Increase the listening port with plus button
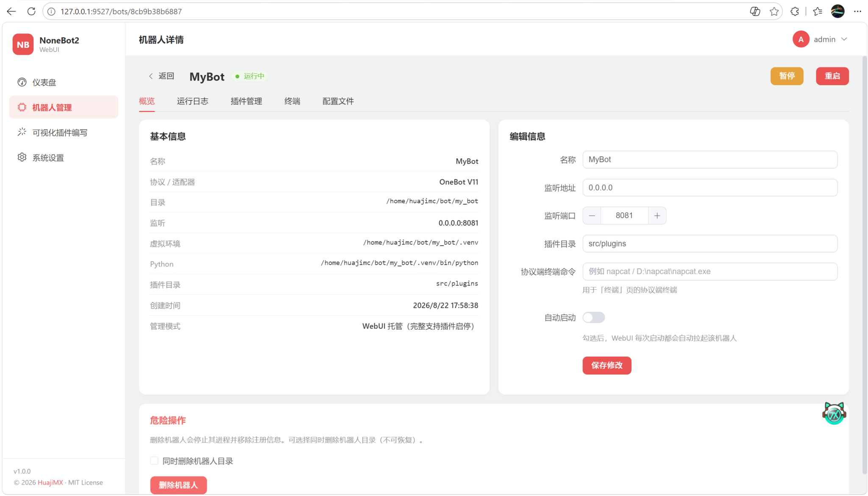 pyautogui.click(x=657, y=216)
